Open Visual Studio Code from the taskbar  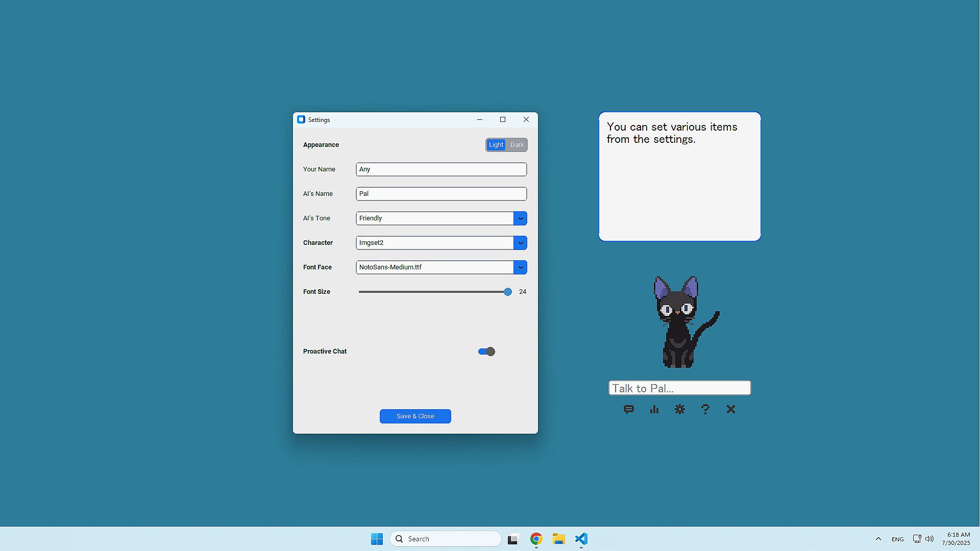pyautogui.click(x=581, y=539)
